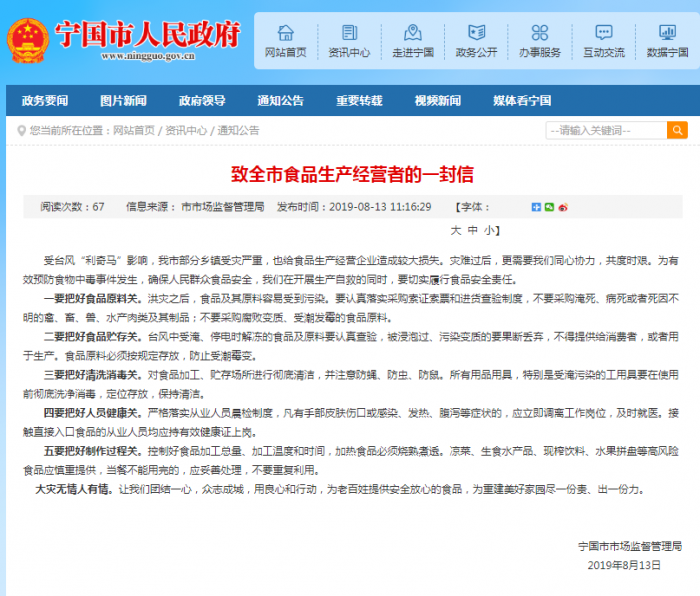The width and height of the screenshot is (700, 596).
Task: Click the closing date 2019年8月13日
Action: (x=624, y=565)
